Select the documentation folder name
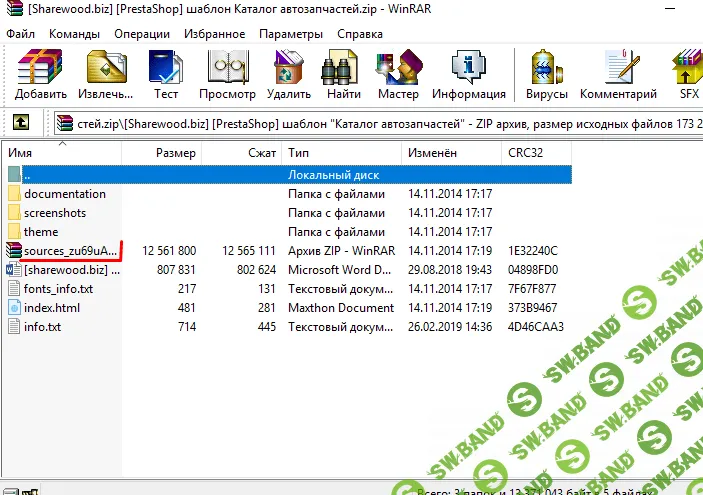This screenshot has height=495, width=703. [65, 194]
